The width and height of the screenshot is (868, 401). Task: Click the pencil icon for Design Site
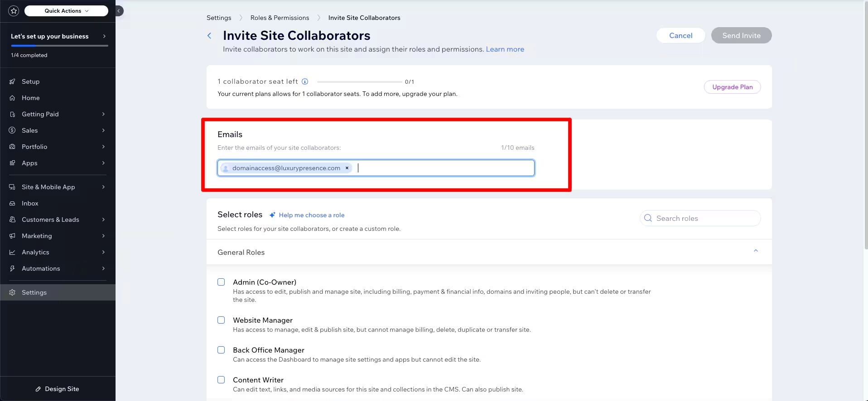[x=38, y=389]
